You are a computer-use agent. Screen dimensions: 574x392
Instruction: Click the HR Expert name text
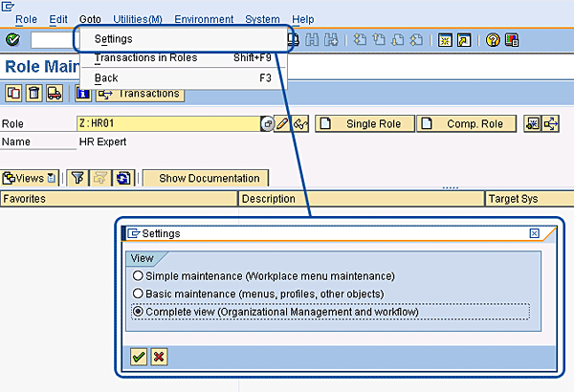(x=103, y=142)
